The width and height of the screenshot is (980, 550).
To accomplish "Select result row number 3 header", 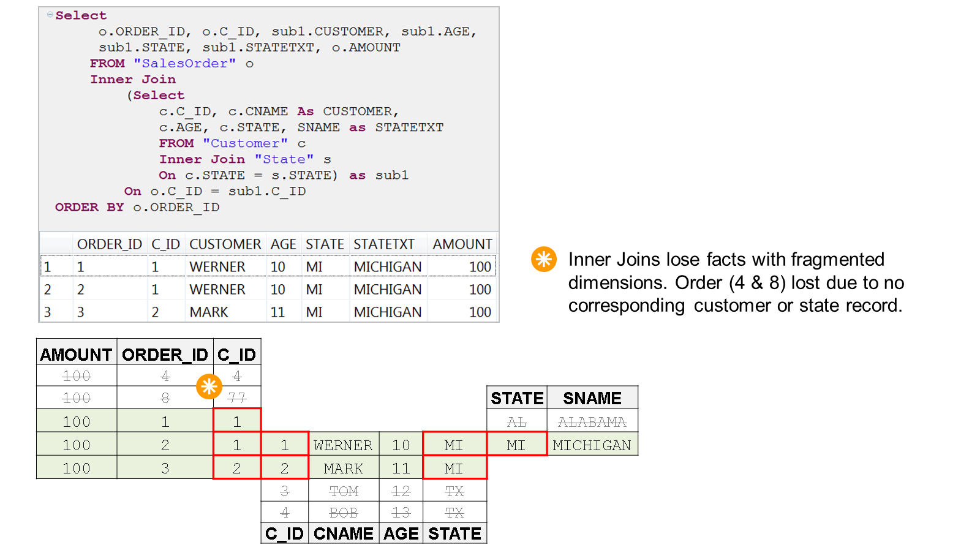I will pos(48,312).
